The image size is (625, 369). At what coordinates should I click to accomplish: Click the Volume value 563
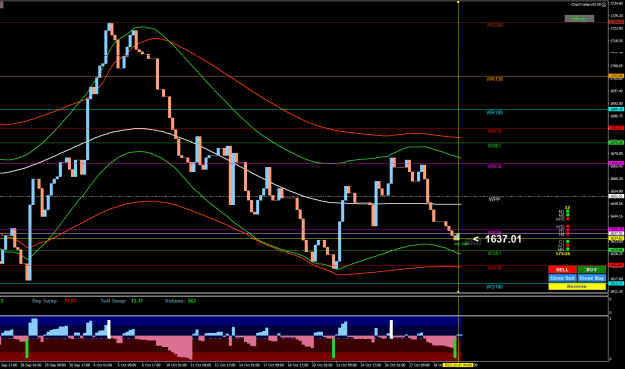pos(192,301)
